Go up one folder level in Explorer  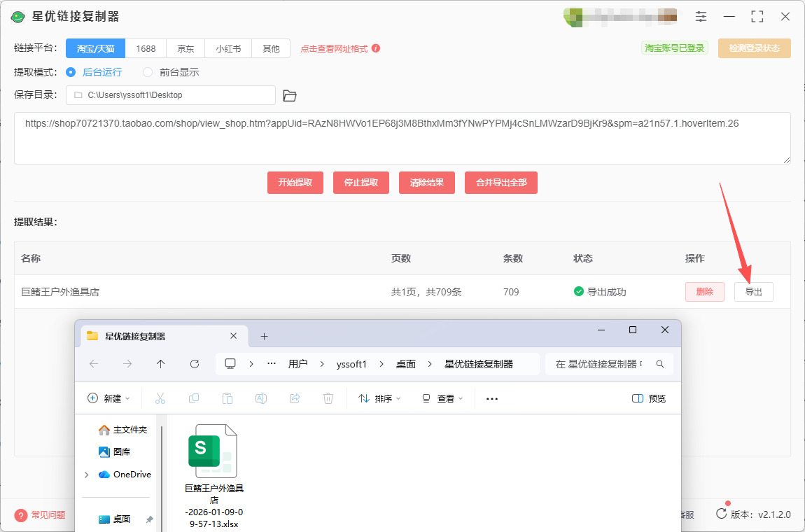(x=161, y=363)
